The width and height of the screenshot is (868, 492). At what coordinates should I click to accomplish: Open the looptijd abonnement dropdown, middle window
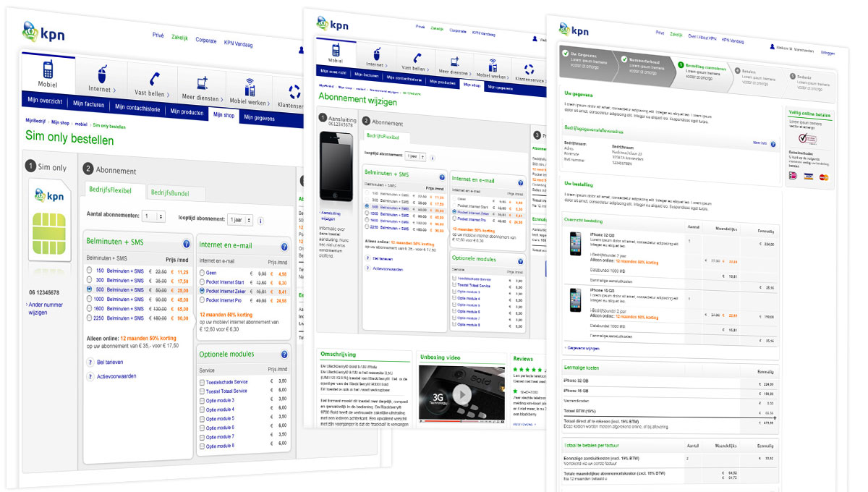pos(415,156)
